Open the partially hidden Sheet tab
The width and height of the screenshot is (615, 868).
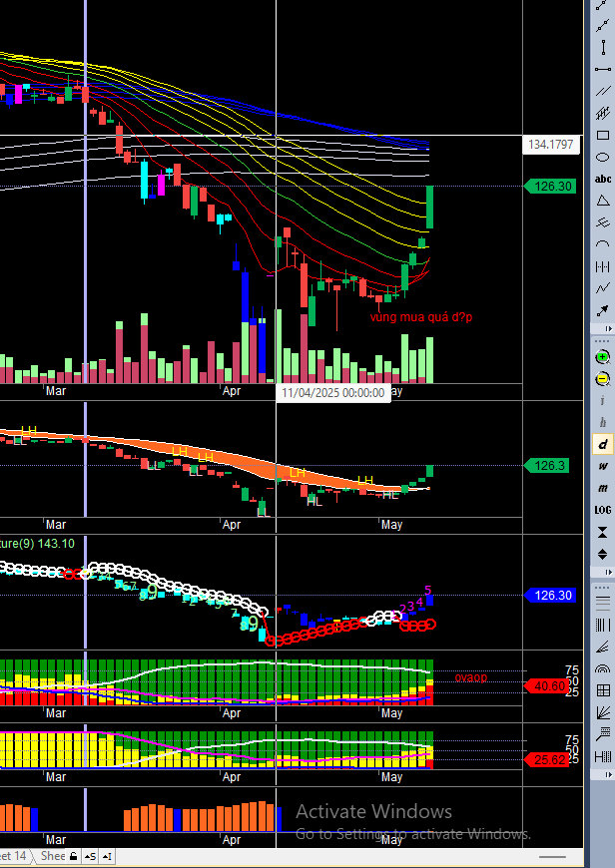[51, 856]
